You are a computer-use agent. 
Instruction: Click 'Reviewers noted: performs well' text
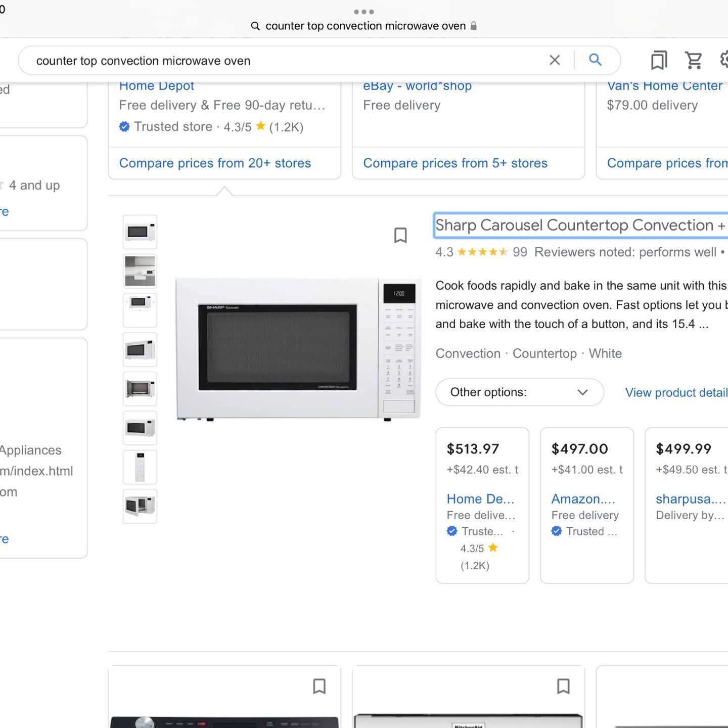click(x=625, y=252)
